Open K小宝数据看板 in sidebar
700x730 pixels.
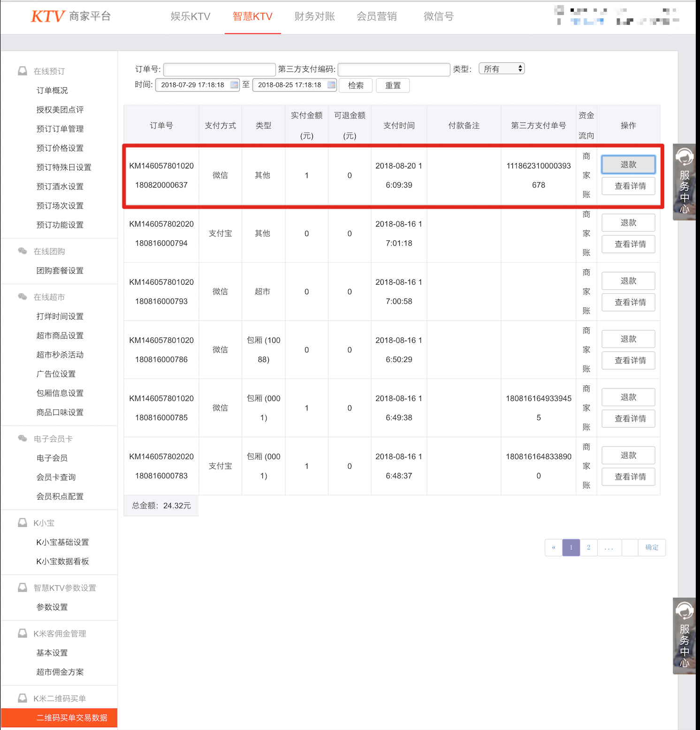point(62,561)
